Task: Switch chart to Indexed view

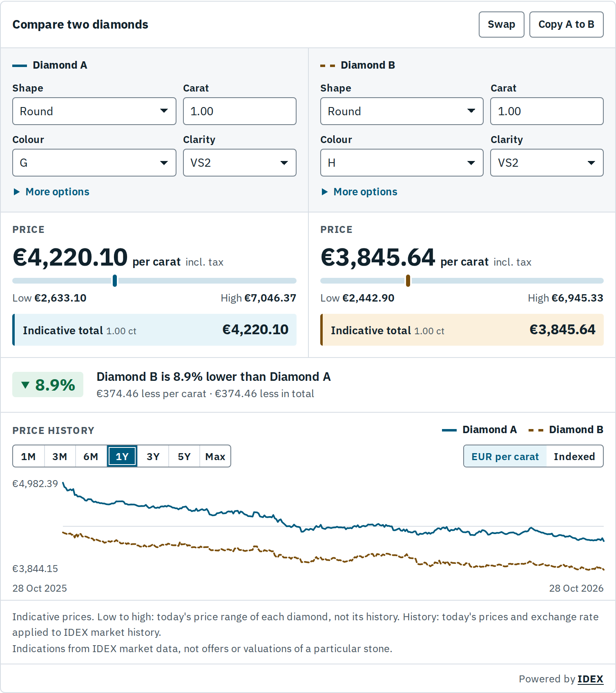Action: pos(574,456)
